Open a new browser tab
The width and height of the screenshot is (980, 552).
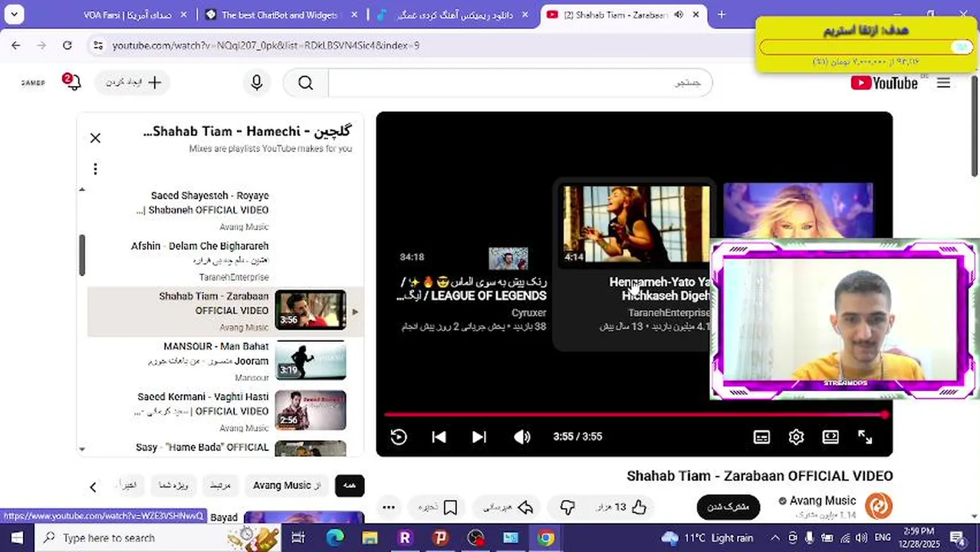click(x=721, y=15)
